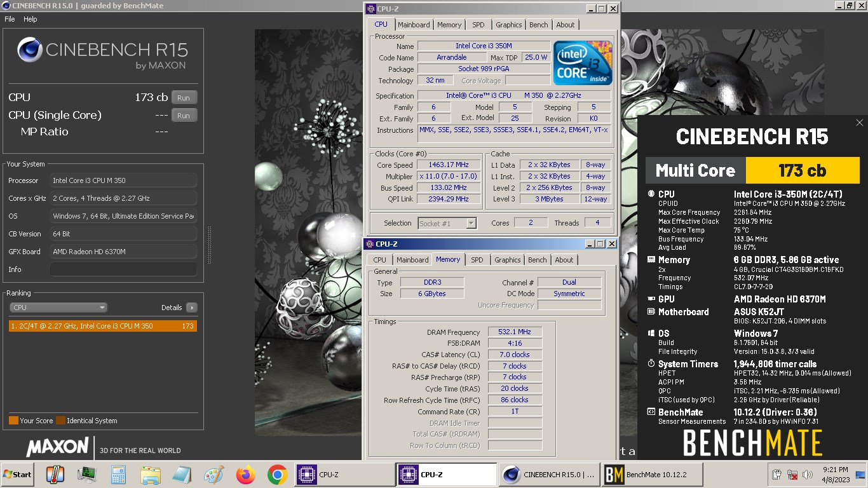Click the upper CPU-Z title bar icon
Screen dimensions: 868x488
[371, 9]
